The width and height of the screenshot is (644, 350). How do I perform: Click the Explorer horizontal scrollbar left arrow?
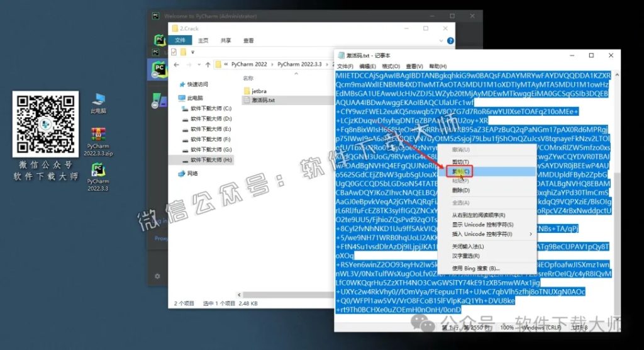click(x=240, y=295)
